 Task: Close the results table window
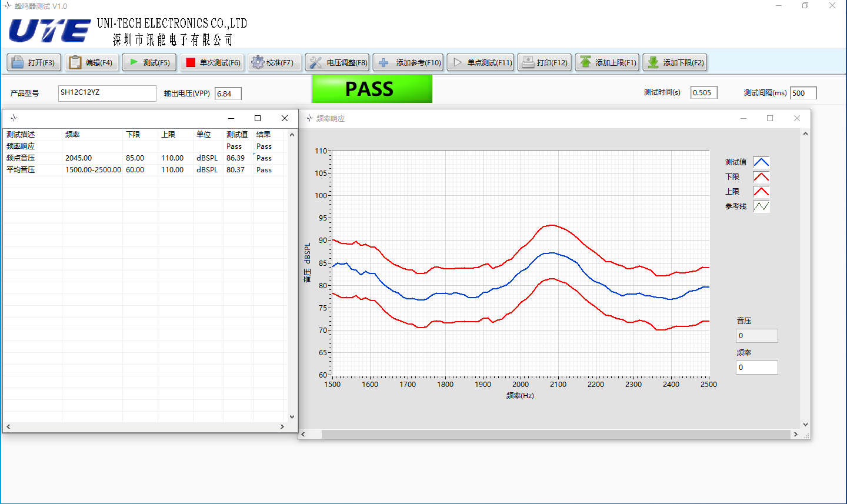click(x=285, y=118)
